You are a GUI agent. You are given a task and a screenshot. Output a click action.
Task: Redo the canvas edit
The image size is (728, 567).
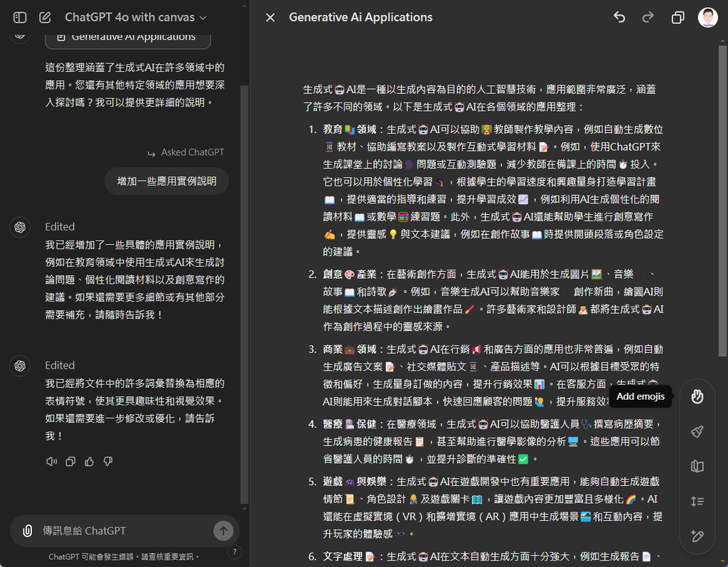point(648,18)
